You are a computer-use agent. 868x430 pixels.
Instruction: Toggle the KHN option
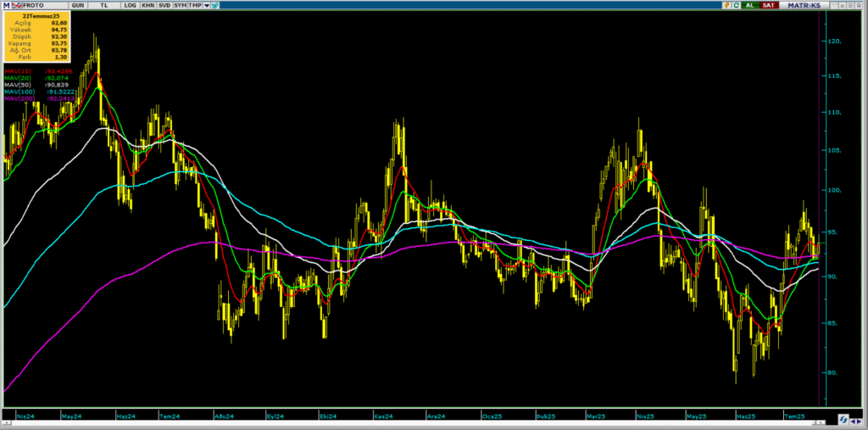(x=147, y=5)
